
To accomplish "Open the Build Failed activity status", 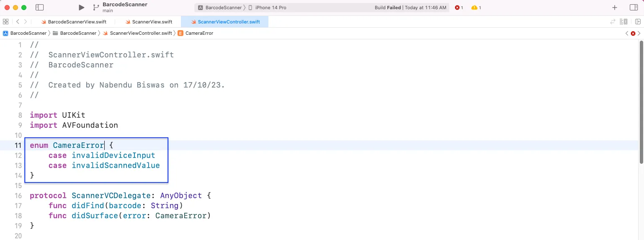I will coord(410,8).
